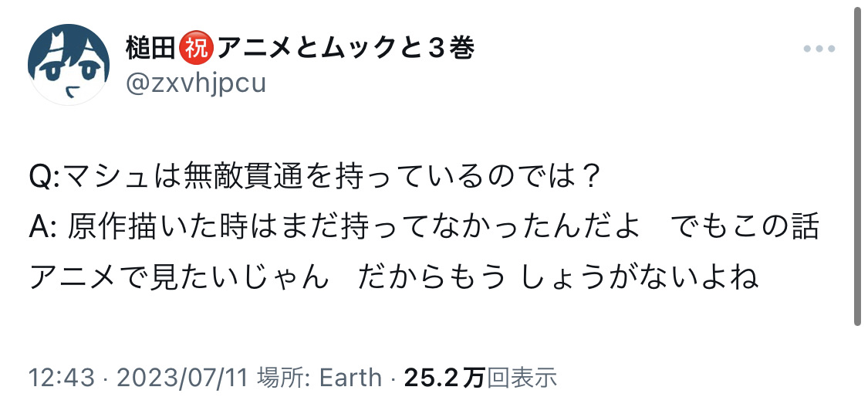Screen dimensions: 868x414
Task: Open the tweet's three-dot more options menu
Action: [x=819, y=49]
